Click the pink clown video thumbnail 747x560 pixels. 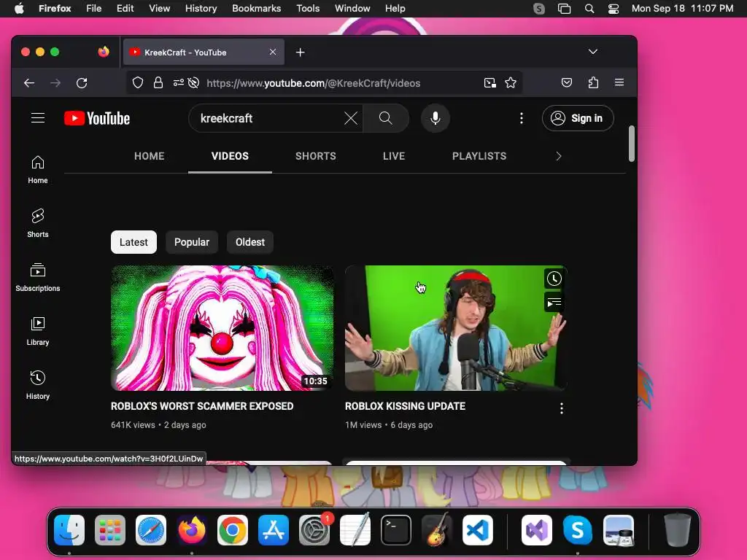click(x=222, y=328)
